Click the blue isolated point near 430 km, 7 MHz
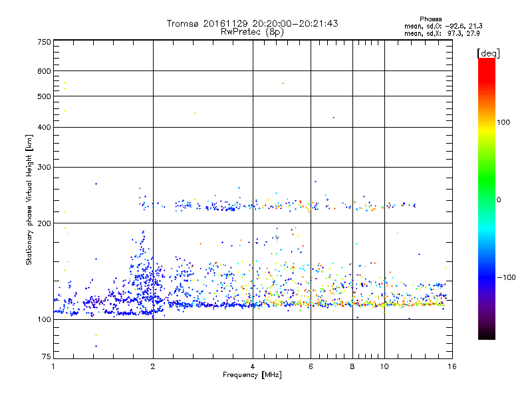This screenshot has width=532, height=399. [x=334, y=118]
